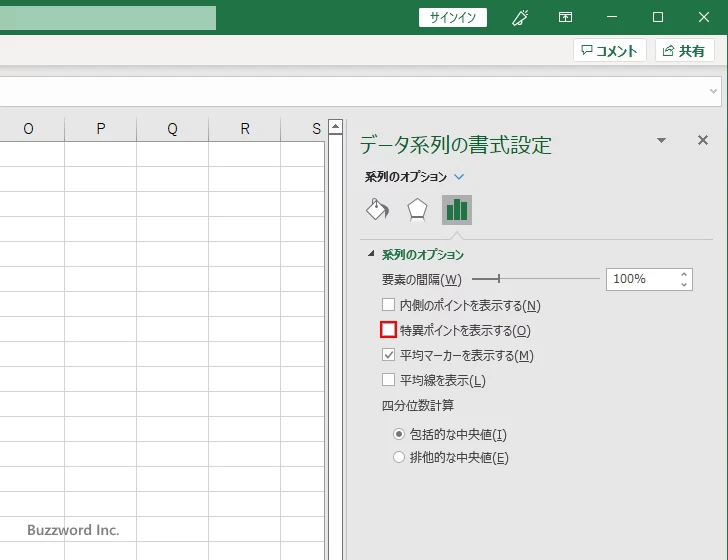Collapse the 系列のオプション section triangle

pos(371,254)
